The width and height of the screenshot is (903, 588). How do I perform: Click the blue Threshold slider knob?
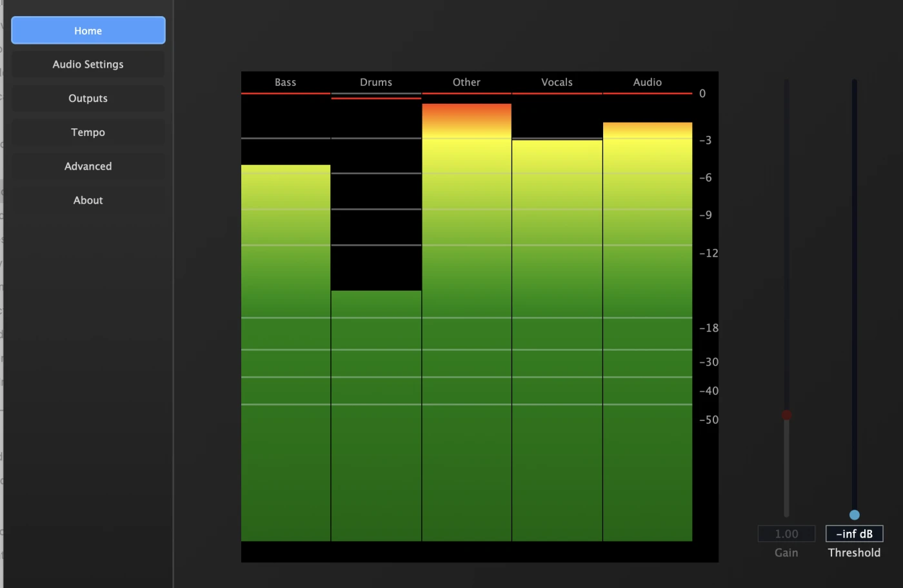855,514
